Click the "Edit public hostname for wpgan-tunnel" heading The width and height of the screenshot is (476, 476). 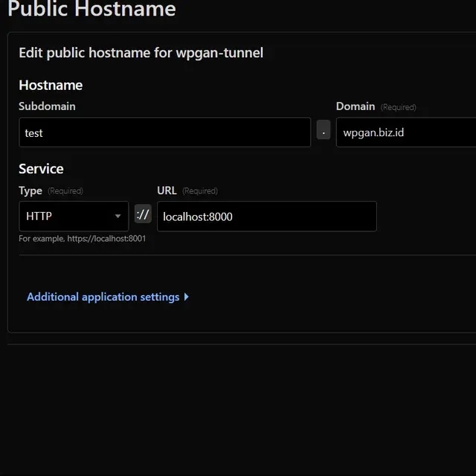coord(141,53)
